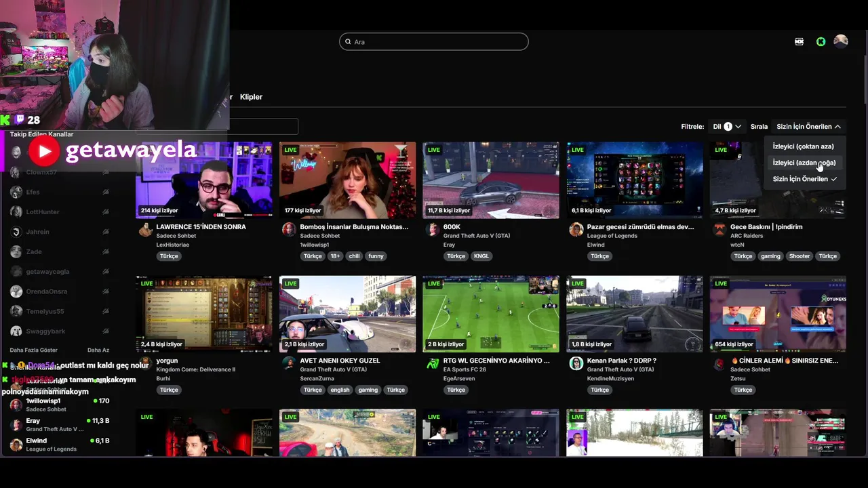Open ARC Raiders category link

[x=746, y=236]
